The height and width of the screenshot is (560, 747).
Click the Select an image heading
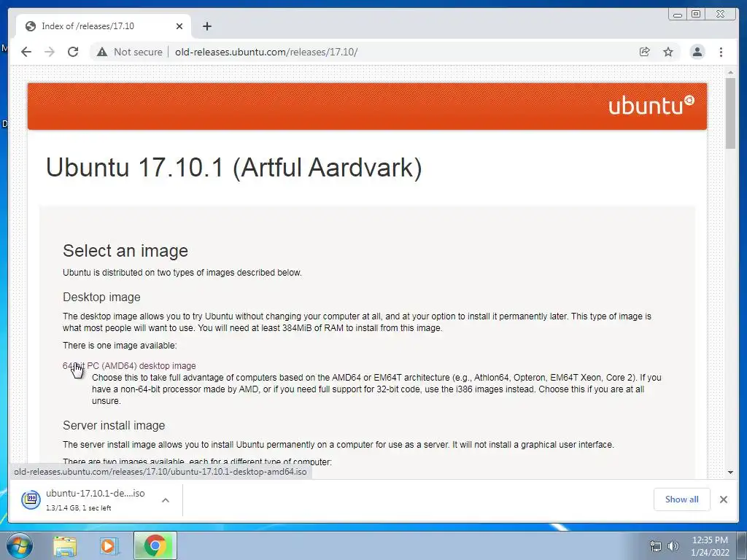point(125,251)
